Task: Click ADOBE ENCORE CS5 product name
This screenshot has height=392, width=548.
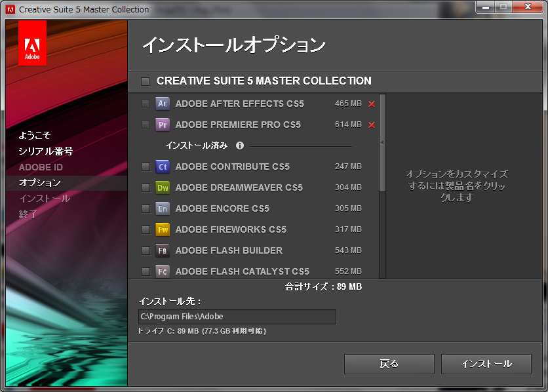Action: click(x=222, y=208)
